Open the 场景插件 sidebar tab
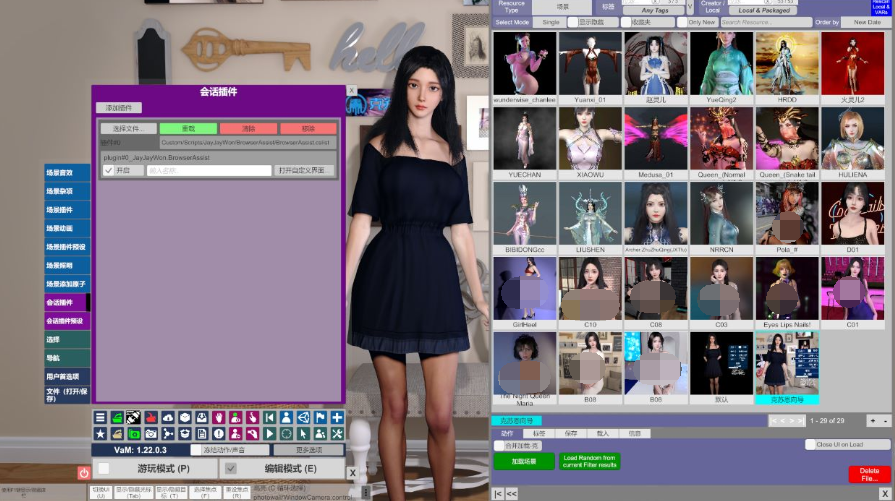The height and width of the screenshot is (501, 895). point(67,210)
